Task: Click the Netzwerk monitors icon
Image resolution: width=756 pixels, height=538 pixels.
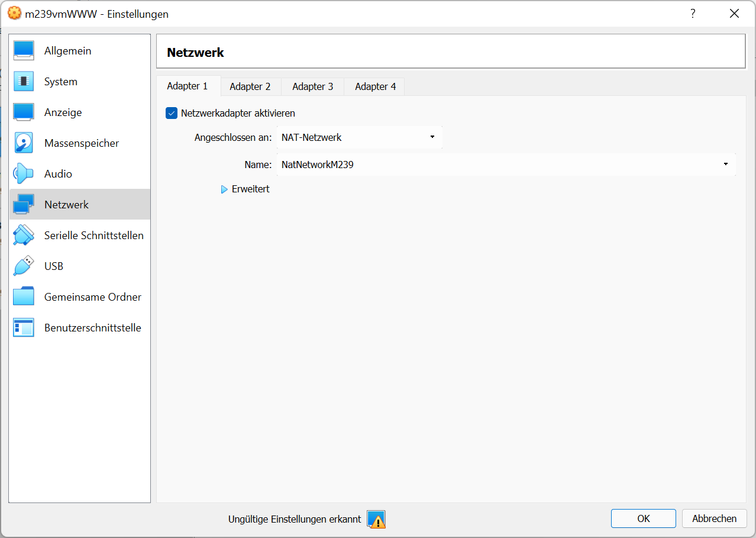Action: (24, 205)
